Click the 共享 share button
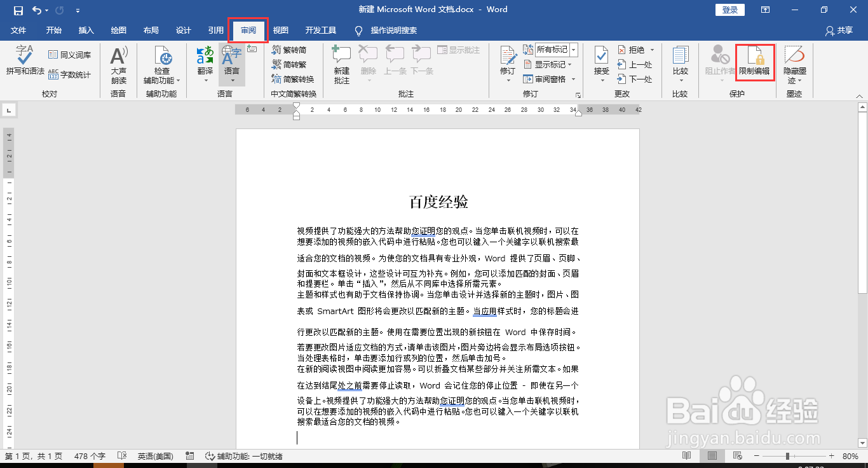 [x=839, y=30]
